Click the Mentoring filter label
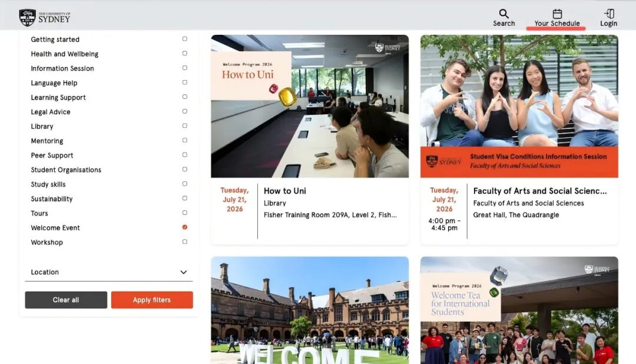Screen dimensions: 636x364 point(47,141)
